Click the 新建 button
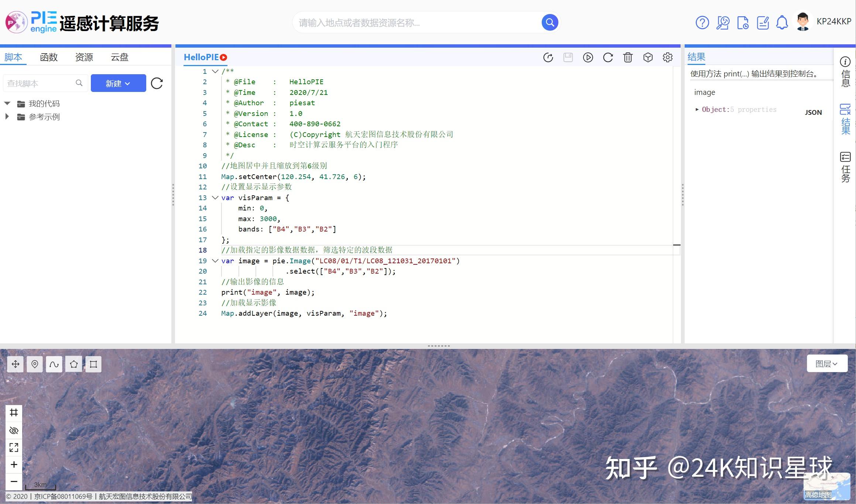This screenshot has width=856, height=504. [118, 83]
